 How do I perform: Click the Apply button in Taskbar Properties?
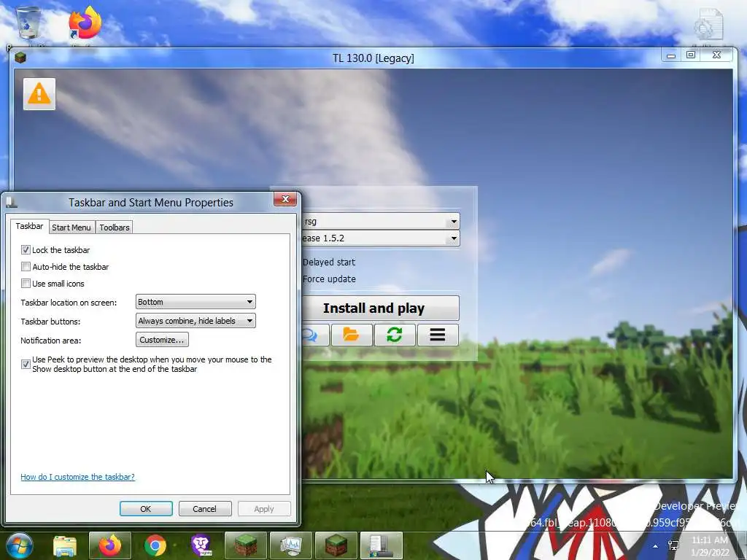[264, 508]
